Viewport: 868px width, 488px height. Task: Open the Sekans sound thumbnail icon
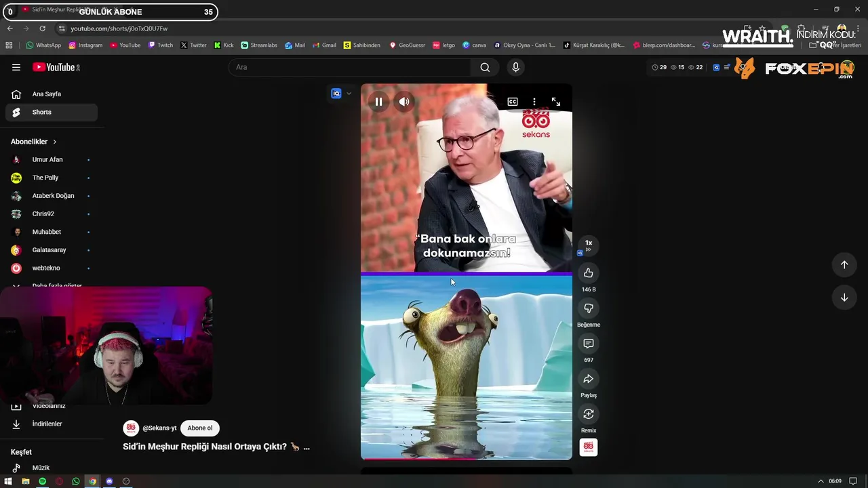[x=589, y=447]
